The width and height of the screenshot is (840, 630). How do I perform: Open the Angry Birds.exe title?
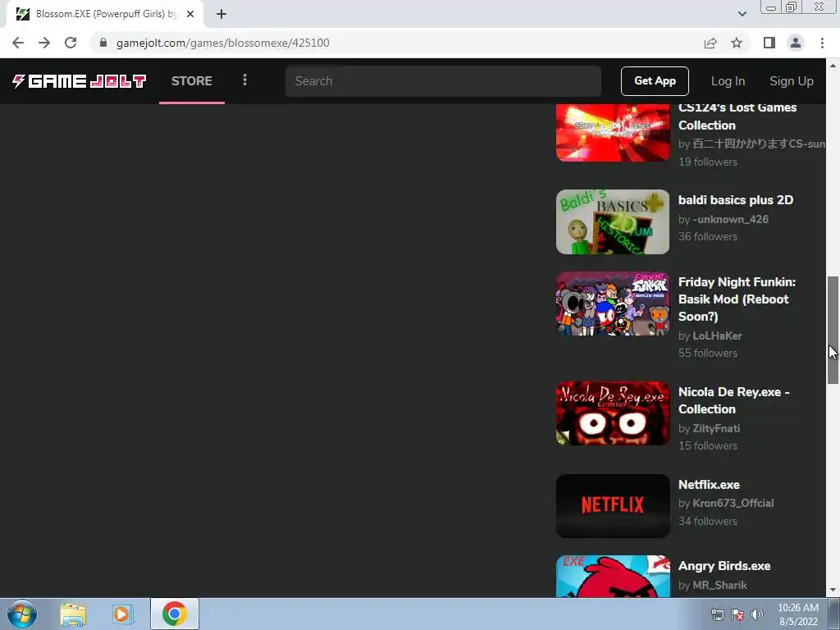724,566
